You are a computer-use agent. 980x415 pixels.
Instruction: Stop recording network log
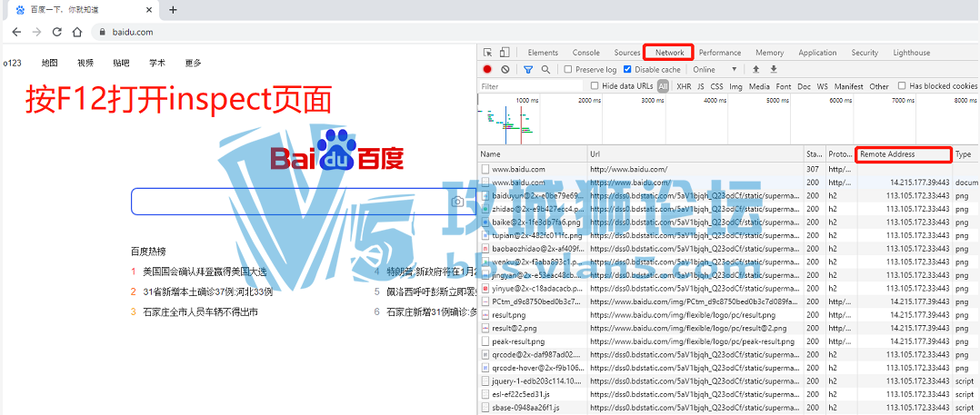tap(487, 69)
